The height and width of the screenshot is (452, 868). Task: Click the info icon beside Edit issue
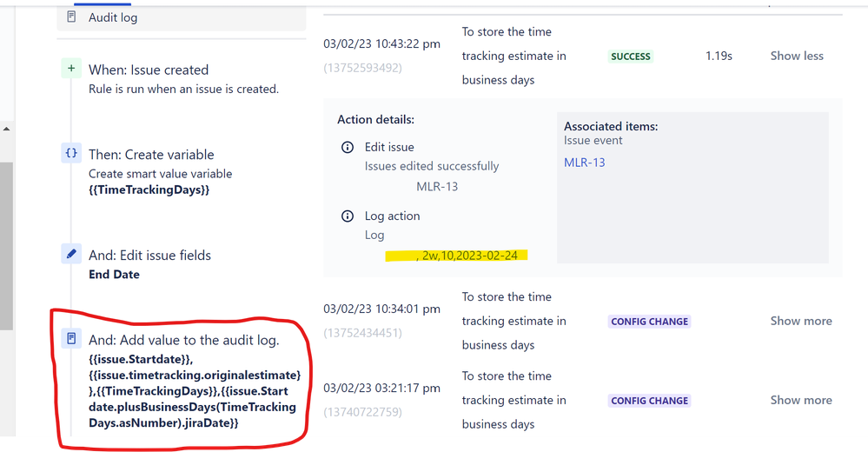348,148
